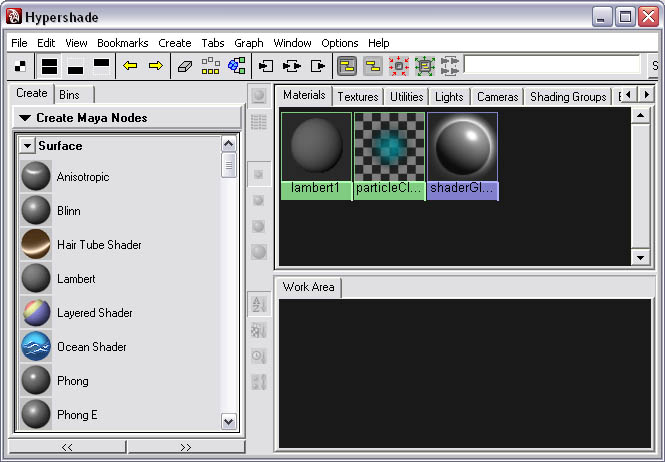
Task: Collapse the Surface category arrow
Action: [27, 146]
